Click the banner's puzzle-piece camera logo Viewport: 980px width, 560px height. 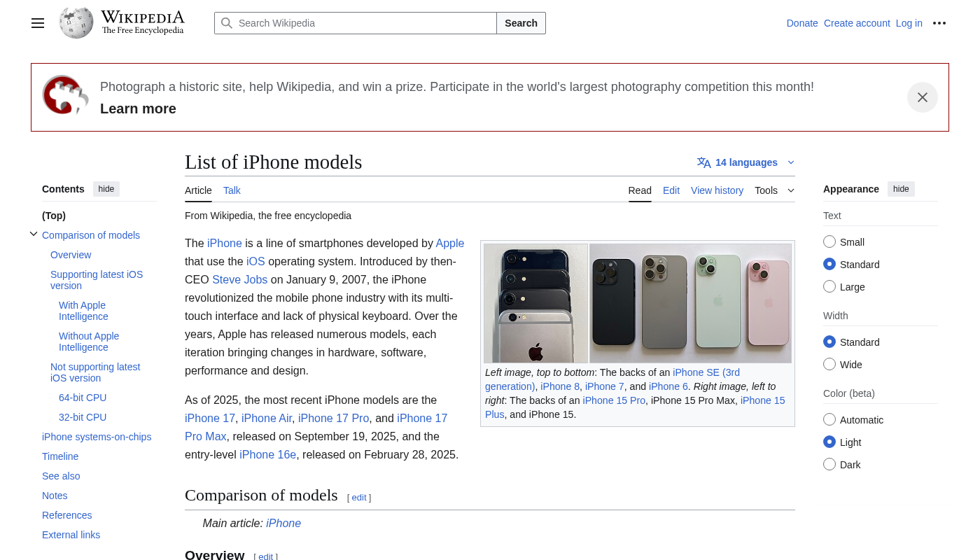coord(65,95)
